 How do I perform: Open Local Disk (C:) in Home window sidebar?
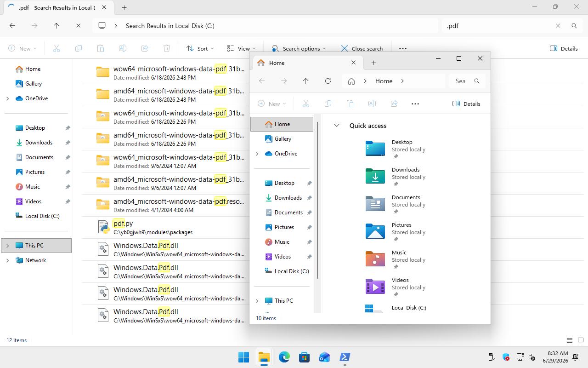pos(291,271)
